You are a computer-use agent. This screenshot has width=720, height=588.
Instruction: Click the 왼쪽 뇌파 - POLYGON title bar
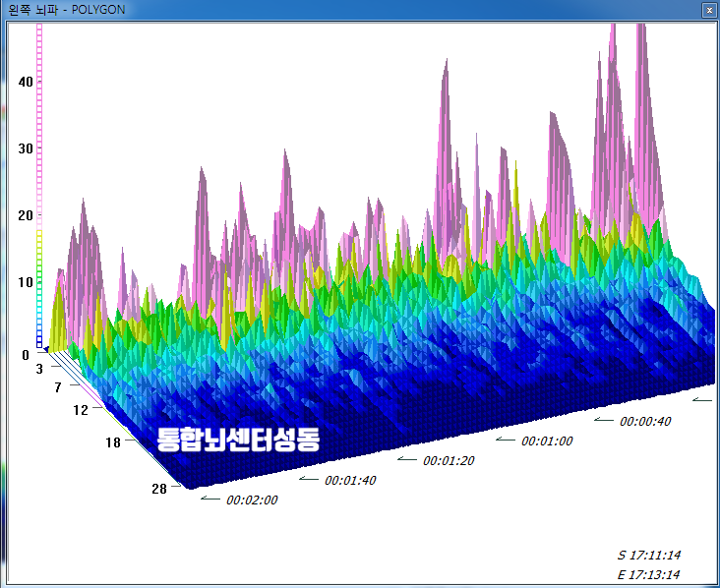tap(295, 10)
